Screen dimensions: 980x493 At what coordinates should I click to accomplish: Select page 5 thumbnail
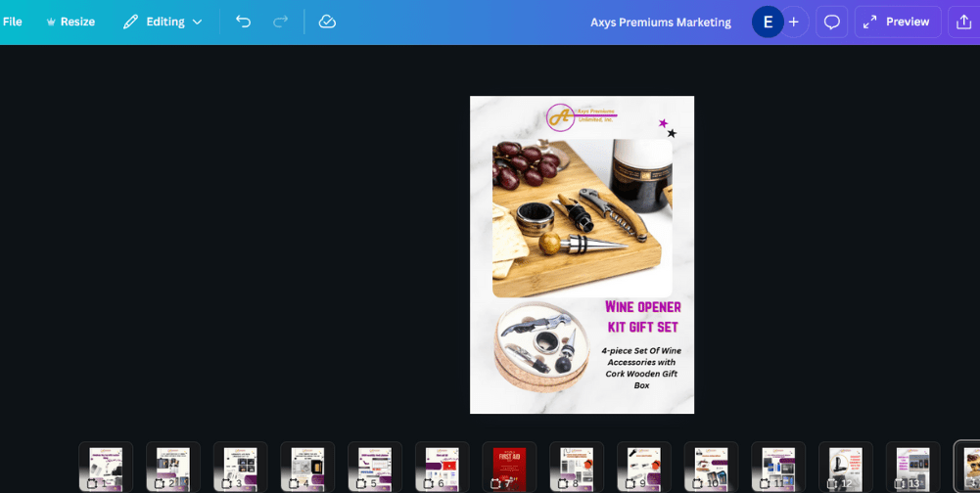tap(375, 468)
